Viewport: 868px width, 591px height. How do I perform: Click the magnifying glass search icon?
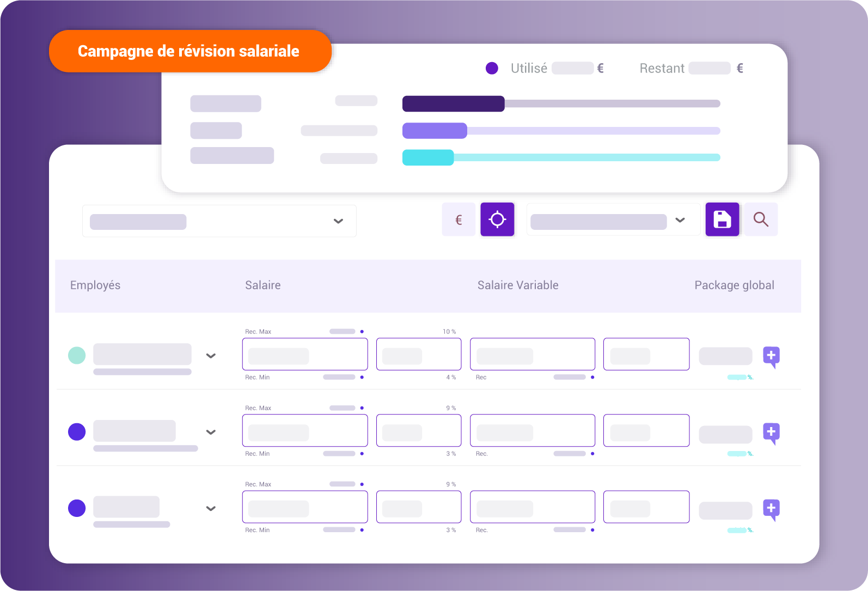click(x=761, y=220)
